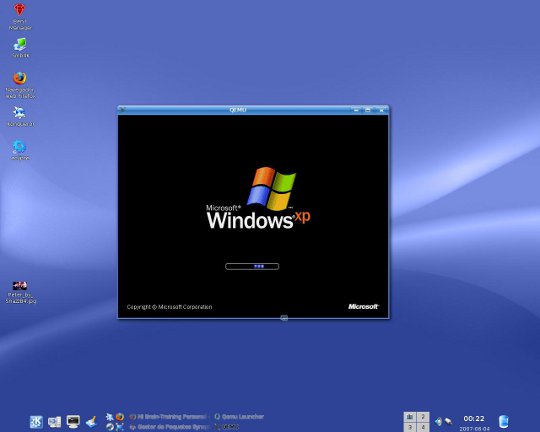Image resolution: width=540 pixels, height=432 pixels.
Task: Click the broom cleaner icon in panel
Action: (x=92, y=421)
